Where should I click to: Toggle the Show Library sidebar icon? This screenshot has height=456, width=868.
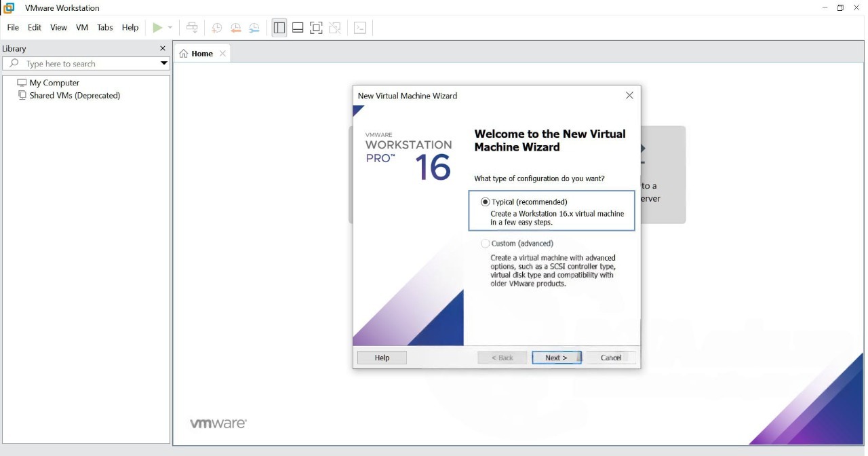279,28
